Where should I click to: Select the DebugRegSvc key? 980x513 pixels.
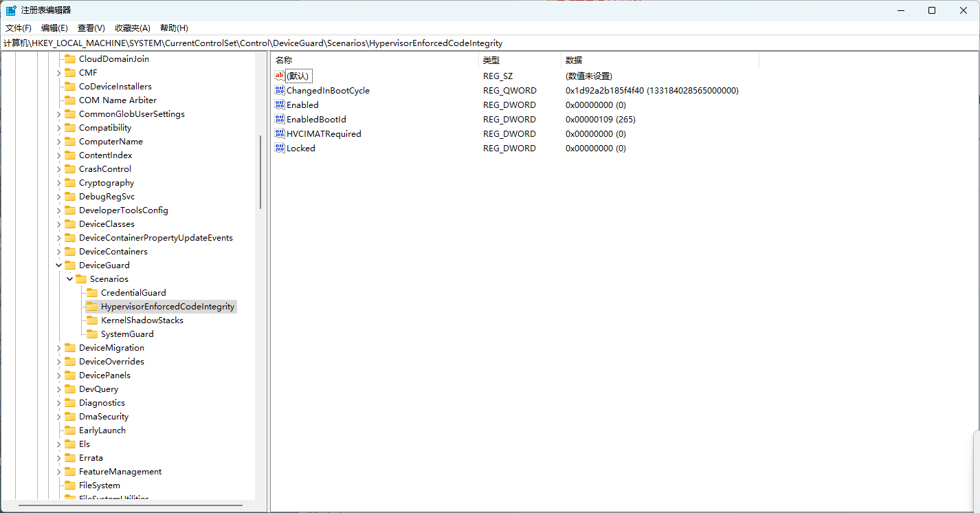(x=107, y=196)
